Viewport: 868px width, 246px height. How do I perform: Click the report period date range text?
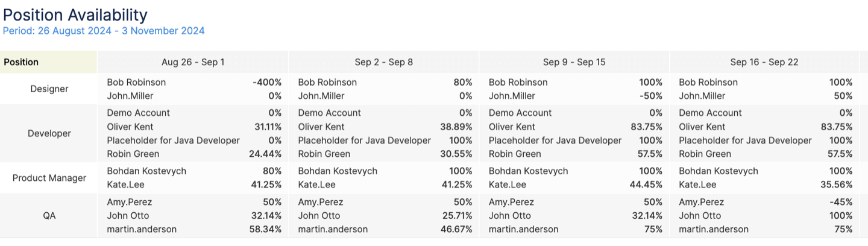point(104,31)
